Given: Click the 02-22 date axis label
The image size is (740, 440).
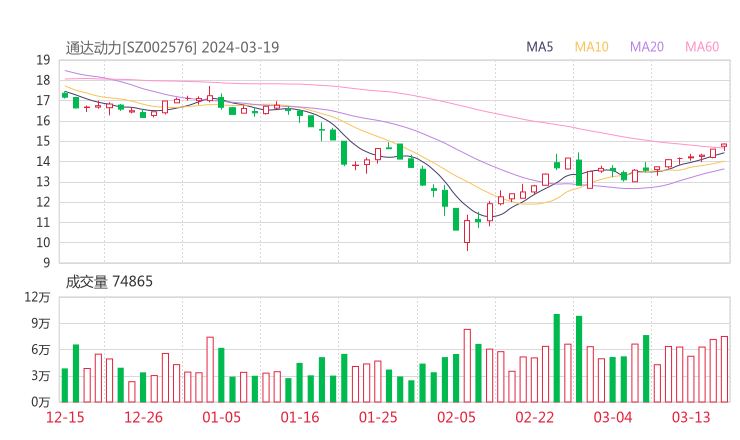Looking at the screenshot, I should point(534,417).
